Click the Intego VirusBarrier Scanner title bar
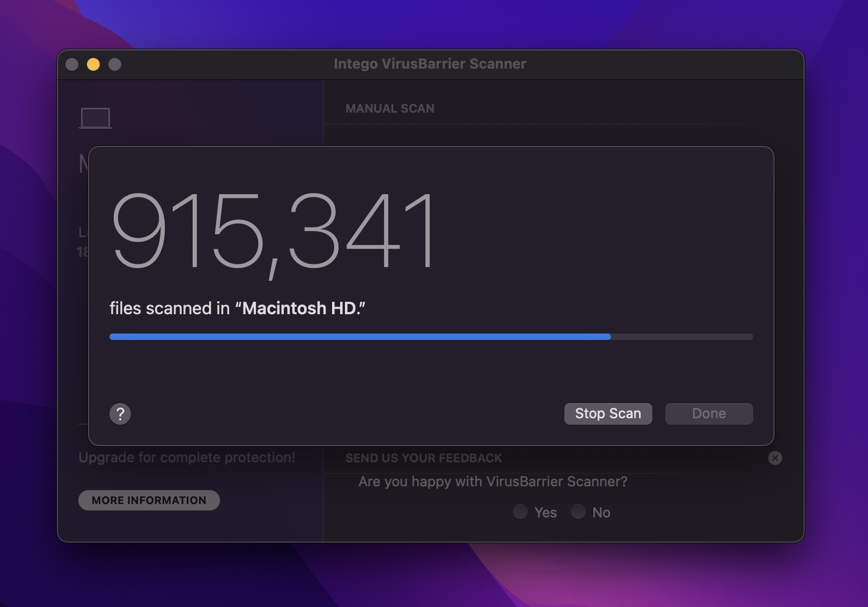The image size is (868, 607). click(429, 63)
